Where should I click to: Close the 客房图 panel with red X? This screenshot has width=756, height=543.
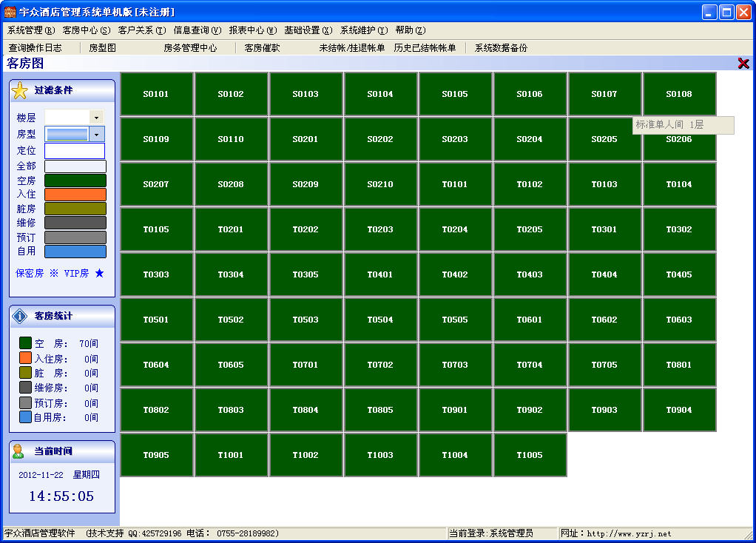pos(743,64)
